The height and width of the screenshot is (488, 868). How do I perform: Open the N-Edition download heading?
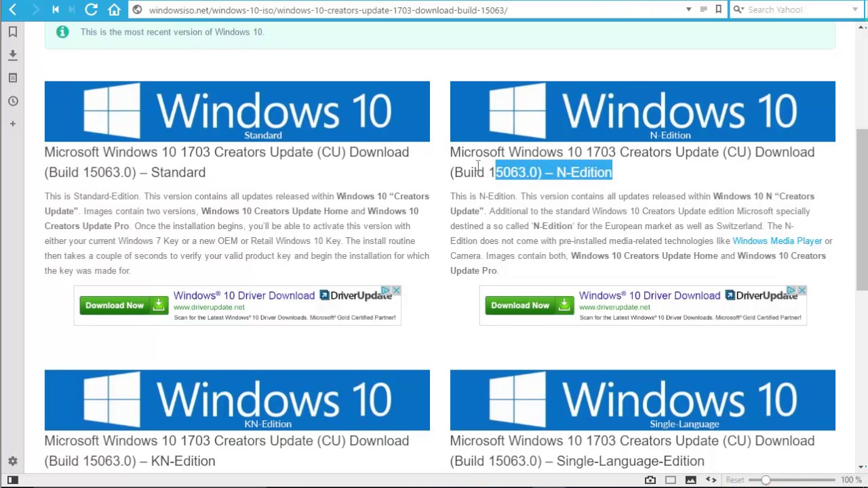pyautogui.click(x=632, y=162)
